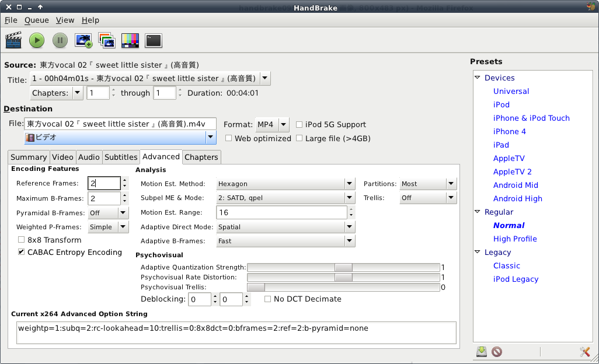Open the Queue menu
The image size is (599, 364).
(x=37, y=20)
